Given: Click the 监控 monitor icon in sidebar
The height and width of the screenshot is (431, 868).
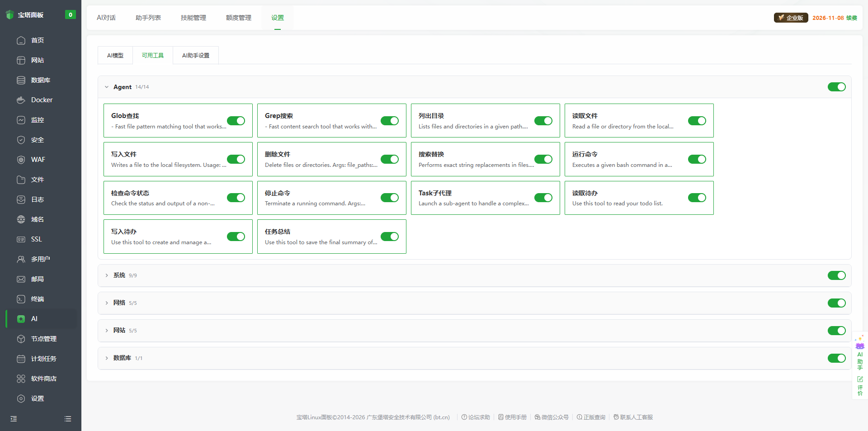Looking at the screenshot, I should coord(21,120).
